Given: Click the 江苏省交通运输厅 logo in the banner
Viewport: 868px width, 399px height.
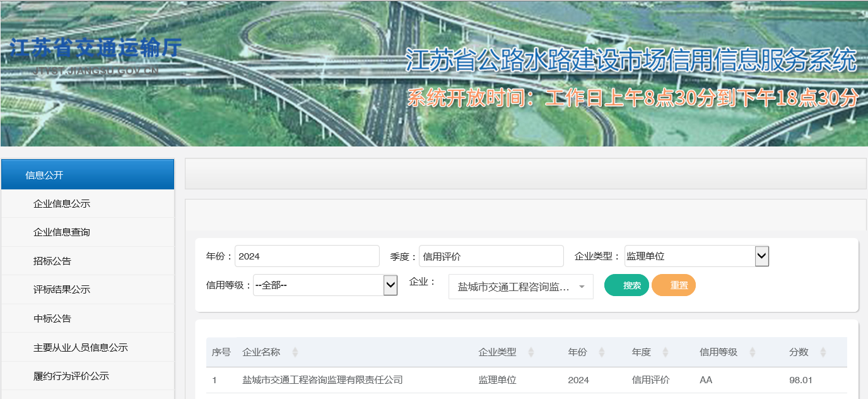Looking at the screenshot, I should 95,51.
